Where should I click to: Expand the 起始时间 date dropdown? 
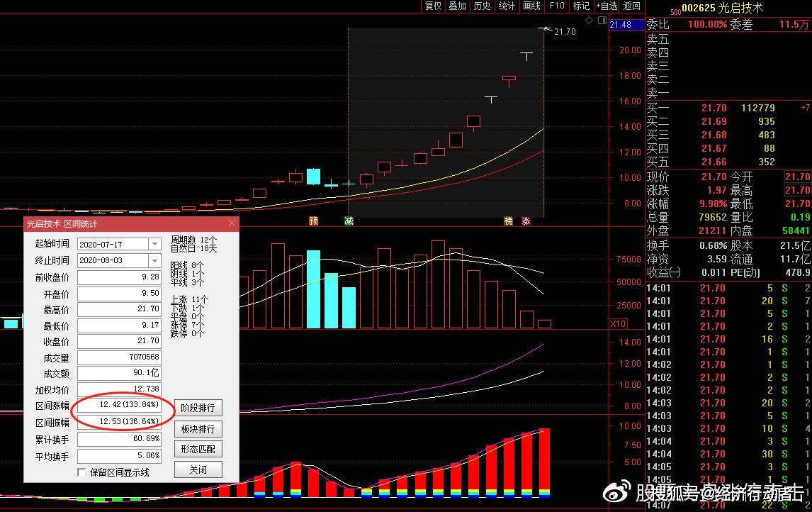(154, 244)
